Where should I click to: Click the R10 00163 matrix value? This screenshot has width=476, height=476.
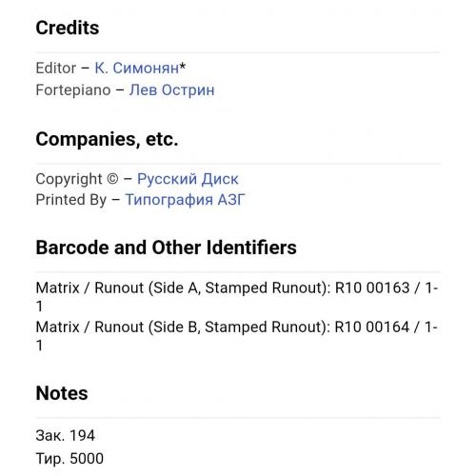372,288
